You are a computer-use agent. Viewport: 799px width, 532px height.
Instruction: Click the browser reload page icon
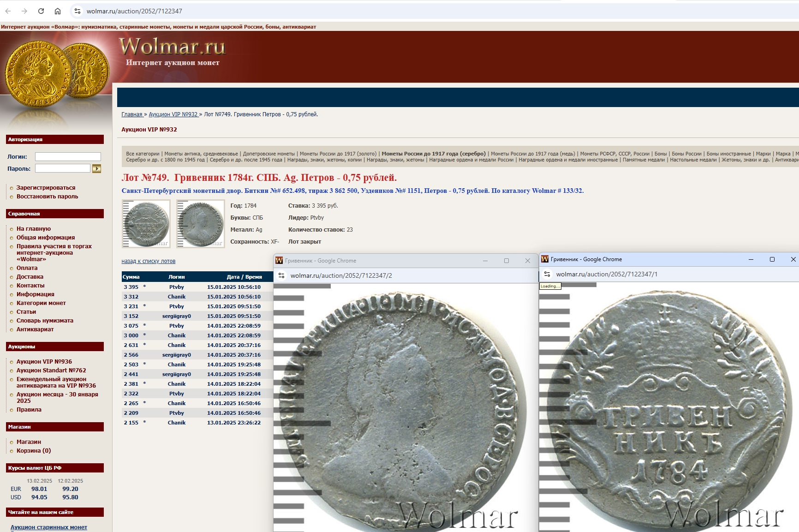[x=41, y=11]
